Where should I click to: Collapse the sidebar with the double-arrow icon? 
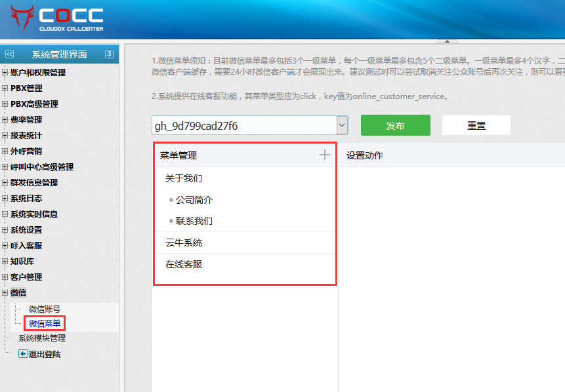(9, 54)
